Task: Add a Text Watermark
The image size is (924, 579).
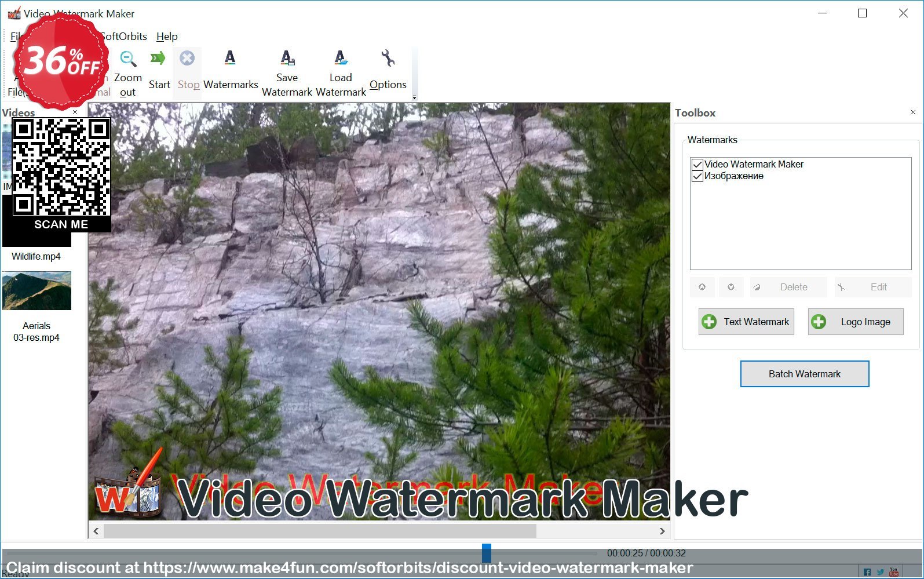Action: [746, 322]
